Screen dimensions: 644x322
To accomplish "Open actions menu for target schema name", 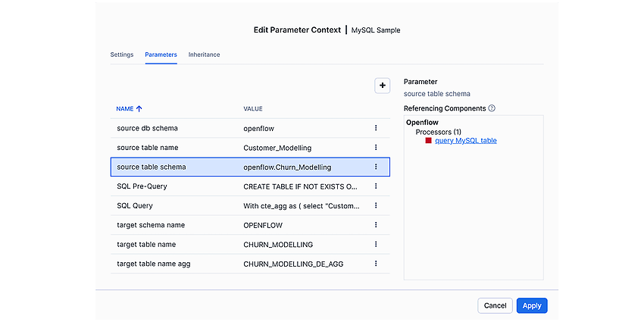I will click(375, 225).
